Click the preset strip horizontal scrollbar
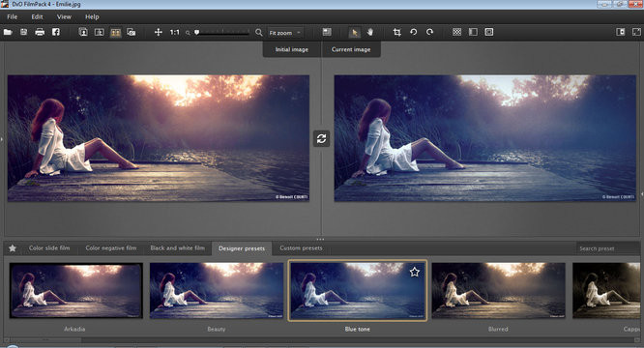644x348 pixels. (x=46, y=340)
